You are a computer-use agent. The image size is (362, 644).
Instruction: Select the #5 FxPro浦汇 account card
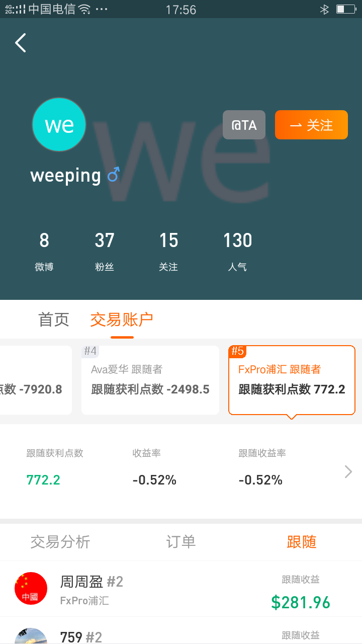[x=292, y=380]
